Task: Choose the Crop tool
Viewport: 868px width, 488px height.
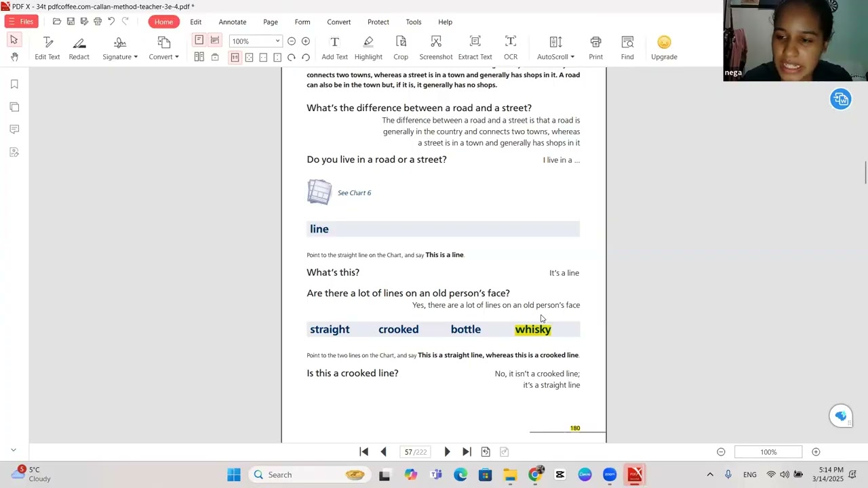Action: 401,49
